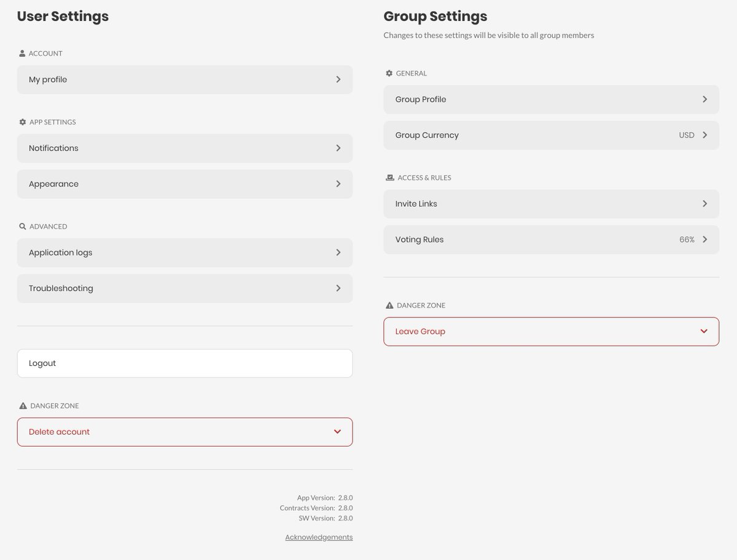Viewport: 737px width, 560px height.
Task: Click the Group Settings heading
Action: [x=435, y=16]
